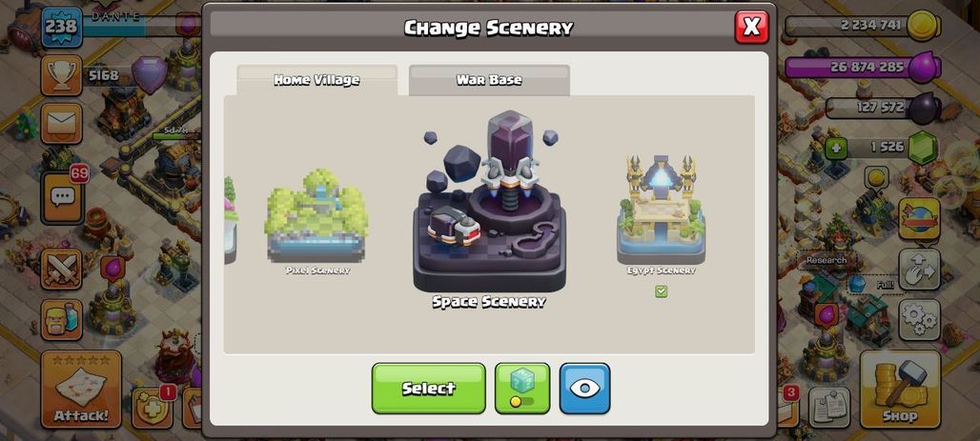Viewport: 980px width, 441px height.
Task: Click the Attack! map button
Action: point(81,389)
